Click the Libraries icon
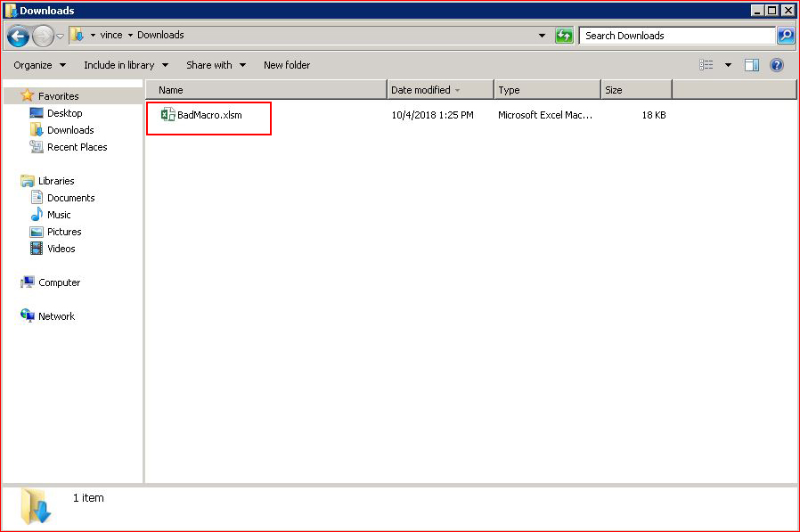Screen dimensions: 800x532 tap(27, 181)
